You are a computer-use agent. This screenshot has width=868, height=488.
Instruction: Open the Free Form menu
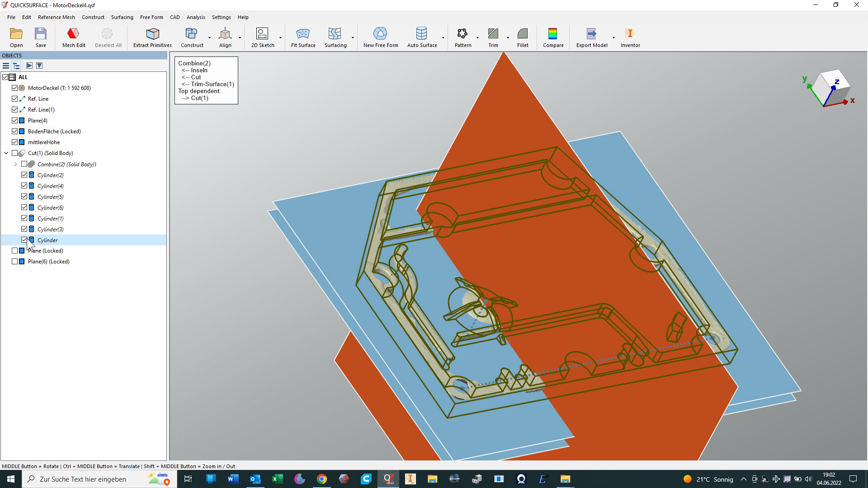click(151, 17)
